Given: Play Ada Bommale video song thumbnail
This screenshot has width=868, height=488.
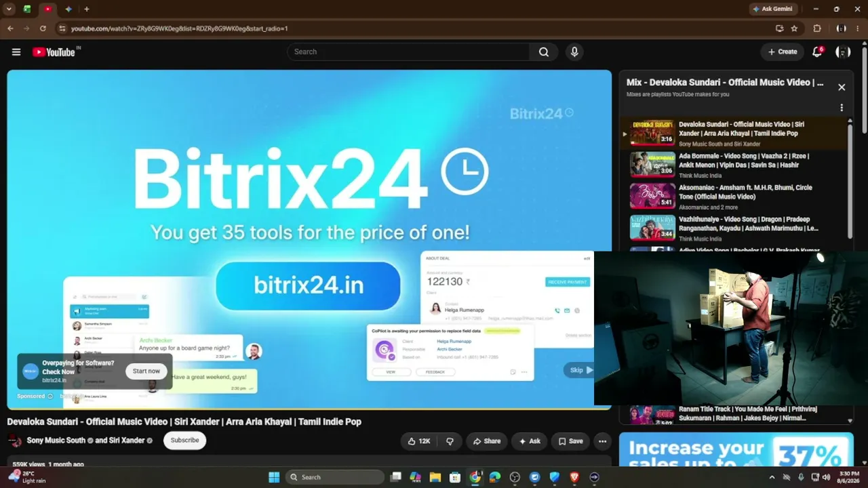Looking at the screenshot, I should [652, 165].
